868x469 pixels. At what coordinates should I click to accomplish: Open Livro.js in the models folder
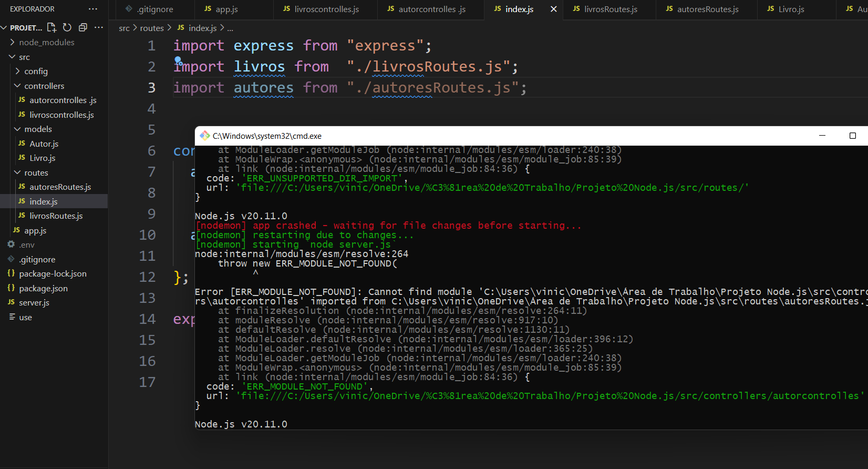point(54,158)
